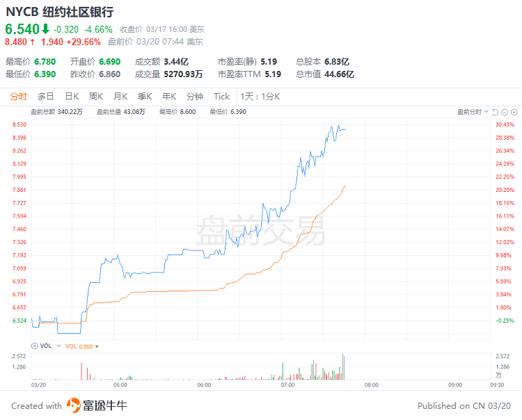Click the pre-market price 8.480

tap(16, 42)
